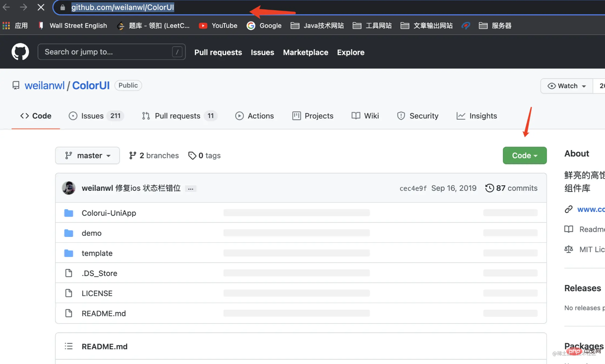Click the LICENSE file icon
605x364 pixels.
click(69, 293)
